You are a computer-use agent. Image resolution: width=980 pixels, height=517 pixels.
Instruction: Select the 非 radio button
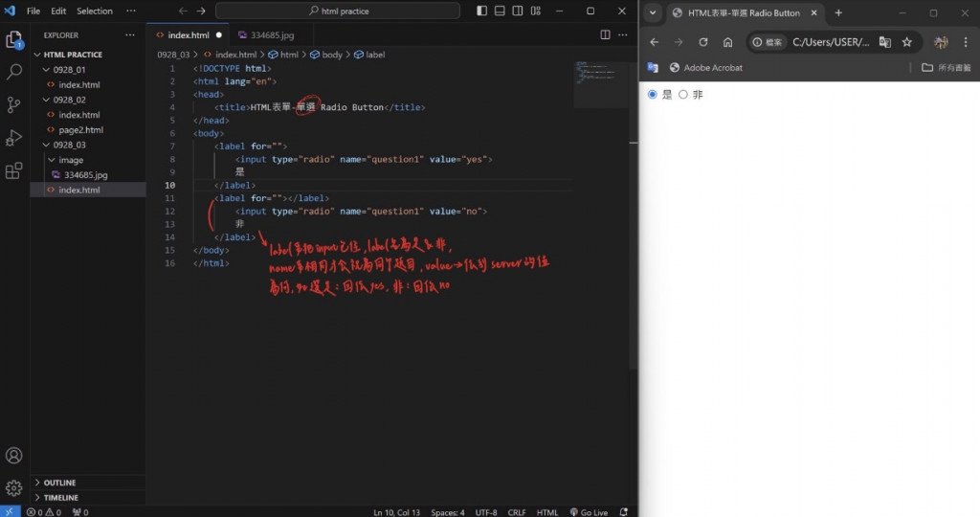[x=683, y=95]
